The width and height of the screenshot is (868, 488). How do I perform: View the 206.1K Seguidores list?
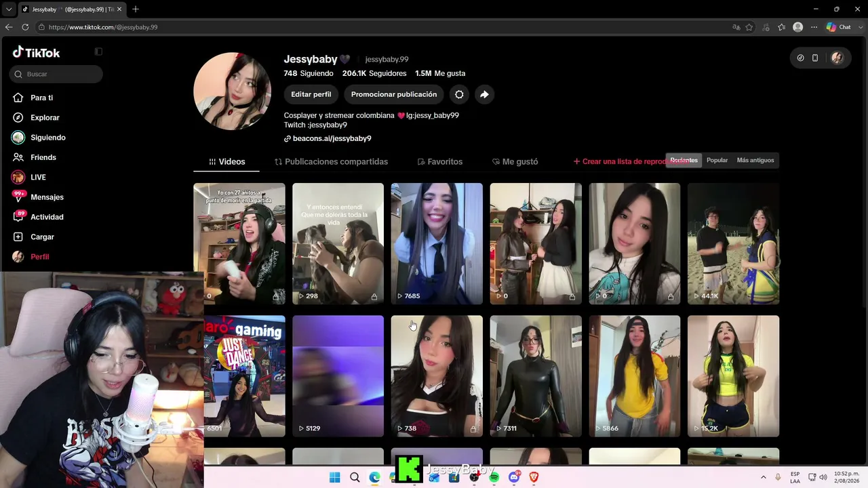pos(374,73)
